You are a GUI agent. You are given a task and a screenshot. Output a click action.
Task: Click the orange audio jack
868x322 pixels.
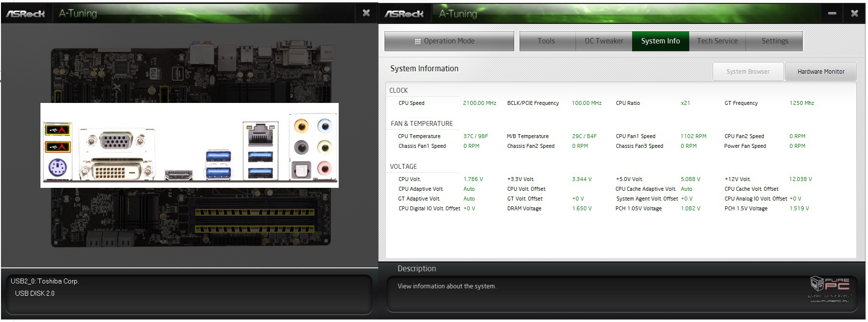(301, 126)
